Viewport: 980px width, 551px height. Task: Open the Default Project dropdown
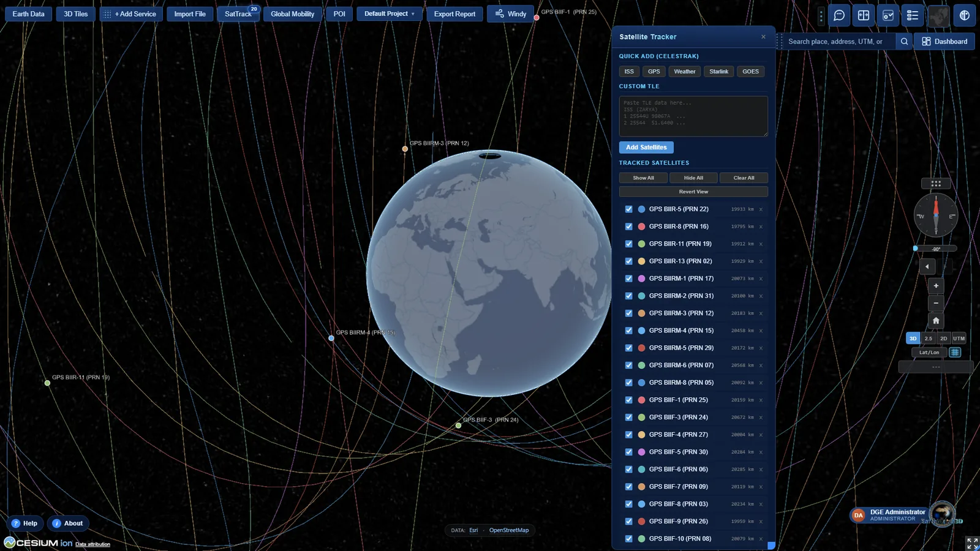[x=389, y=13]
